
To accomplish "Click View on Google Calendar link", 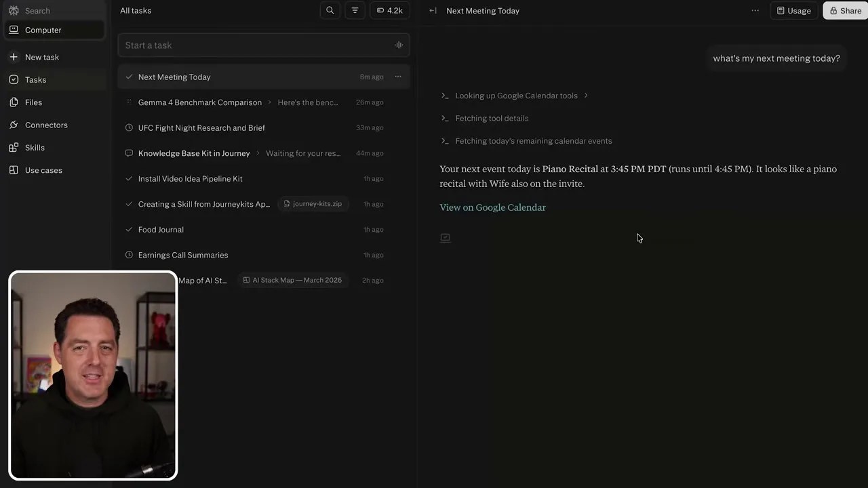I will [492, 207].
